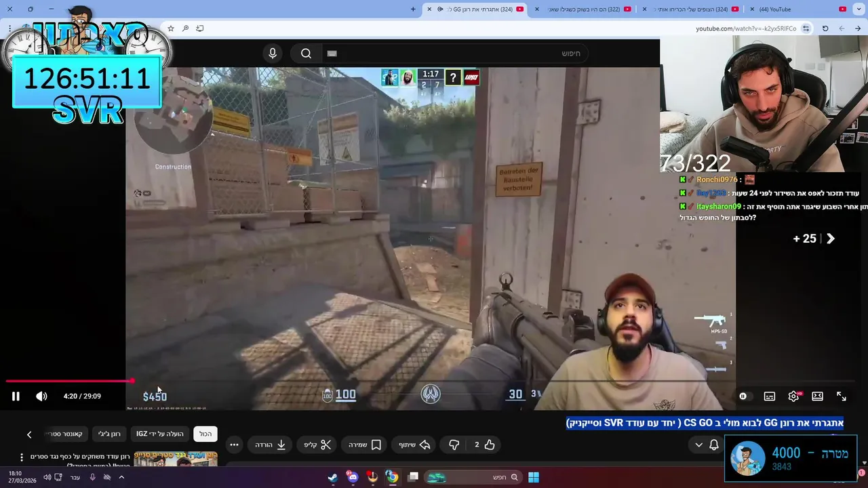Select the רונן ג'יג'י filter chip
The width and height of the screenshot is (868, 488).
click(x=109, y=434)
